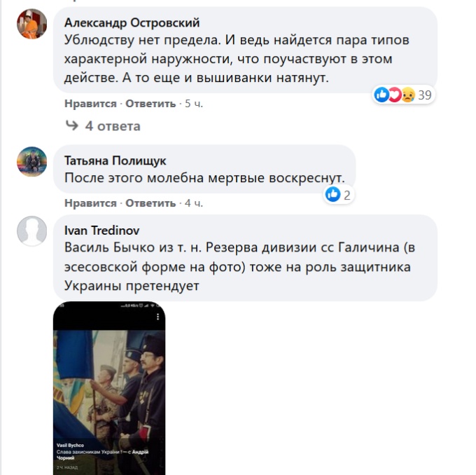Image resolution: width=476 pixels, height=475 pixels.
Task: Open Татьяна Полищук's profile avatar
Action: pyautogui.click(x=32, y=162)
